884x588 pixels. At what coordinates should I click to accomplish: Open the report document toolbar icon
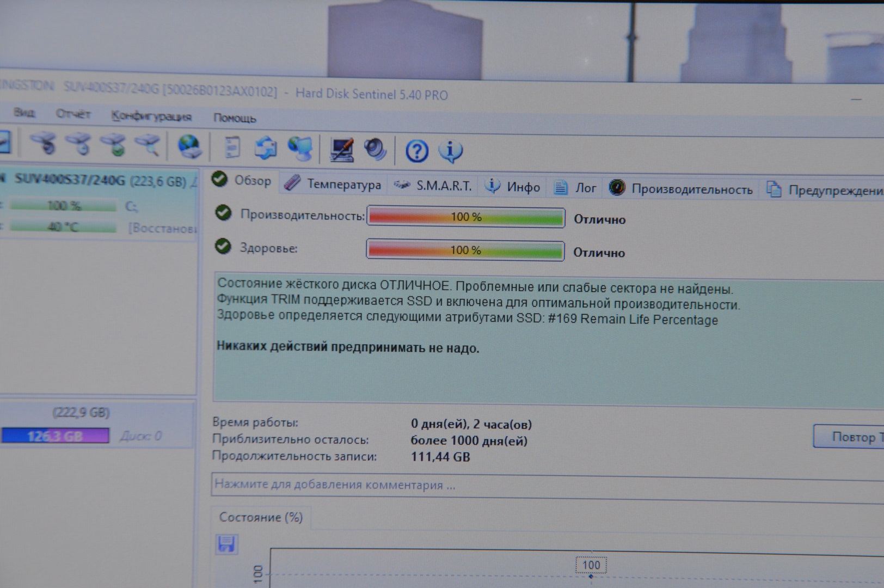(x=232, y=148)
